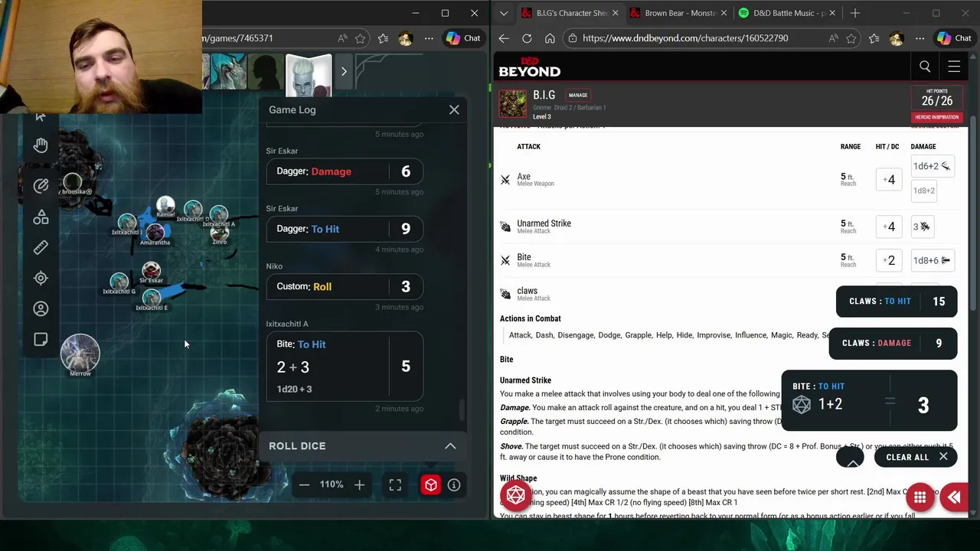Image resolution: width=980 pixels, height=551 pixels.
Task: Select the Sir Eskar token on the map
Action: coord(151,270)
